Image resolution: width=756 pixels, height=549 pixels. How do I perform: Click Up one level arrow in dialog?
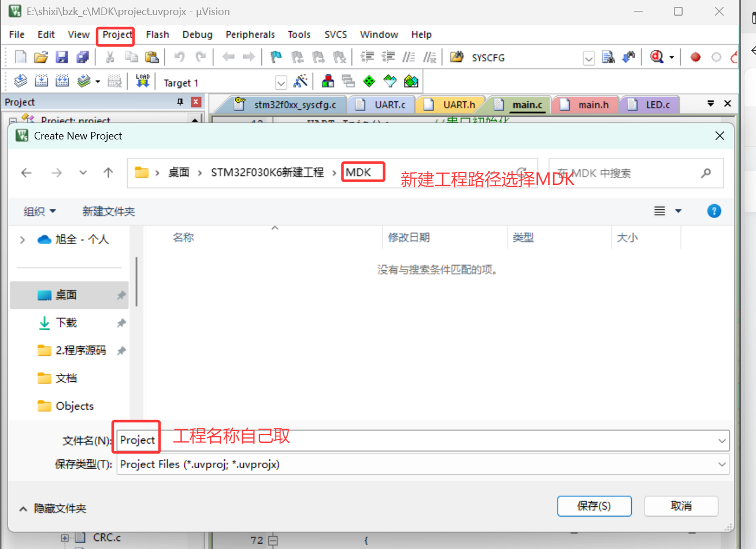(x=108, y=172)
